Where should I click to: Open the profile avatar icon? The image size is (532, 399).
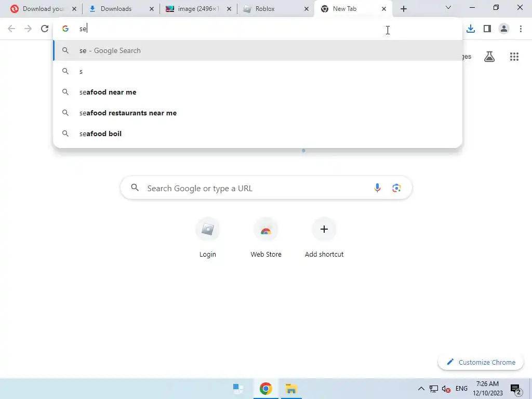tap(504, 29)
